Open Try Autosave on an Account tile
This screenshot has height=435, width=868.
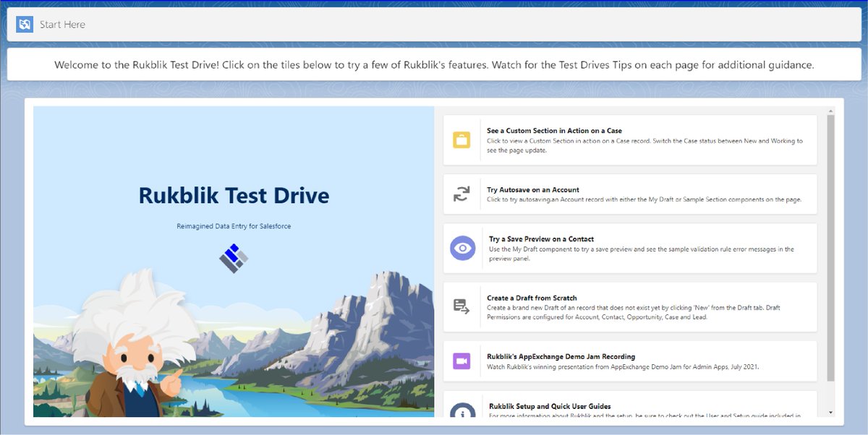630,194
